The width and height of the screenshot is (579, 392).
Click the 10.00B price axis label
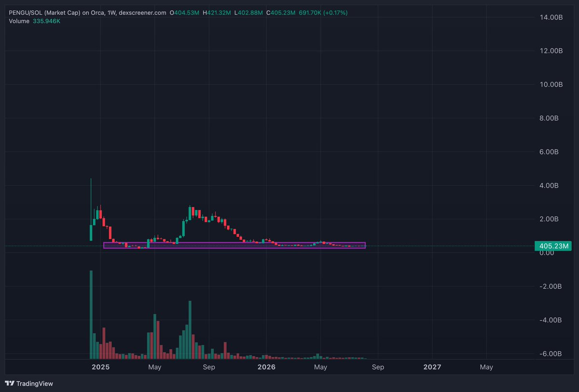pyautogui.click(x=551, y=85)
